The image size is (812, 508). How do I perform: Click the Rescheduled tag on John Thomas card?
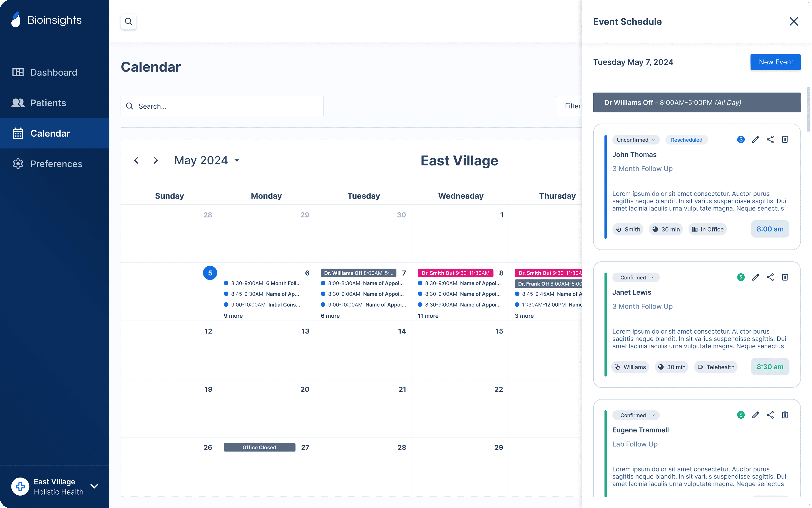(x=687, y=140)
